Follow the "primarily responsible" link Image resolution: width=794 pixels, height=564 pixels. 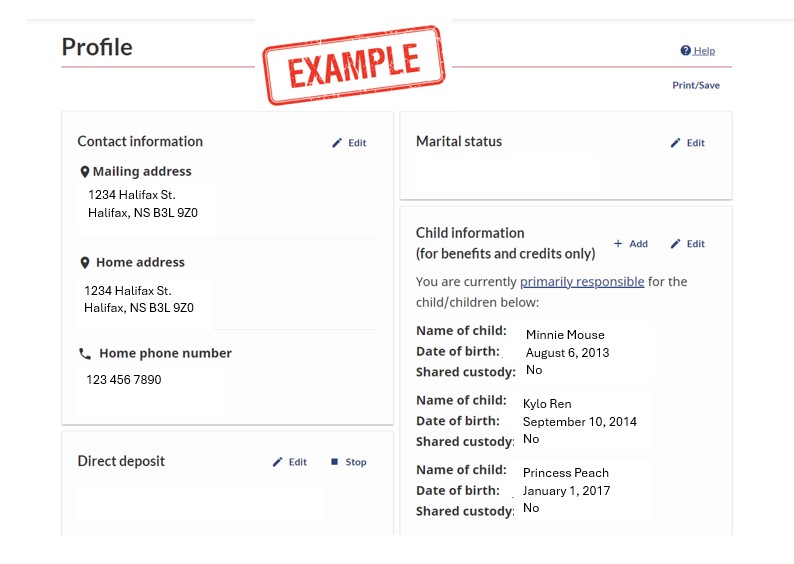pos(582,282)
